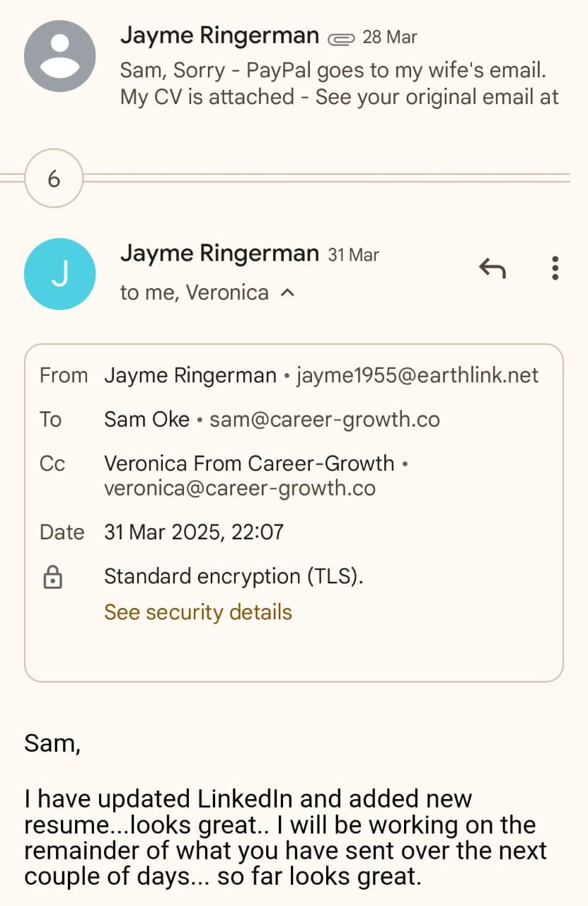This screenshot has height=906, width=588.
Task: Tap Veronica From Career-Growth in Cc field
Action: (x=249, y=463)
